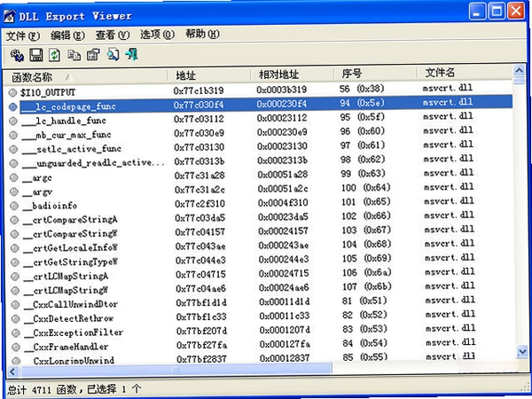
Task: Click status bar text 总计 4711 函数
Action: [42, 390]
